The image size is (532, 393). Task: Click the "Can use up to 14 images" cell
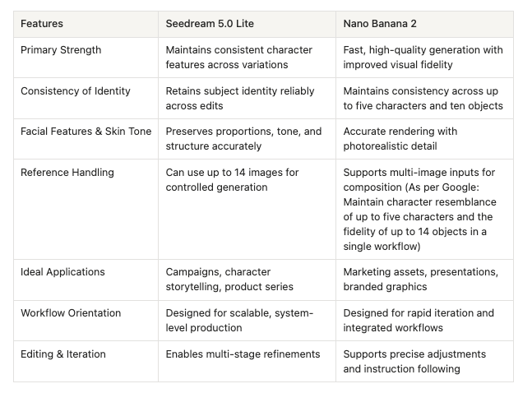click(232, 179)
